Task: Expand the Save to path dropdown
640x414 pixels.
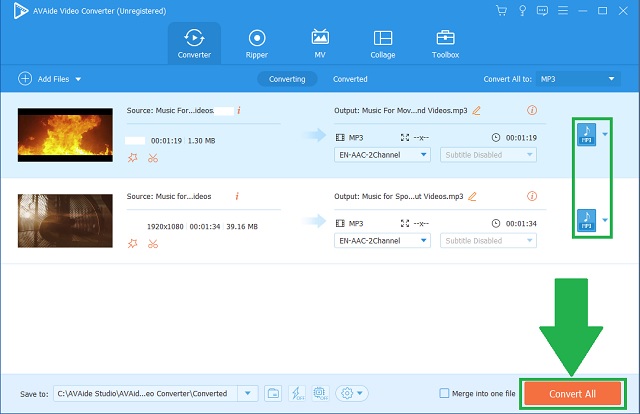Action: pos(248,394)
